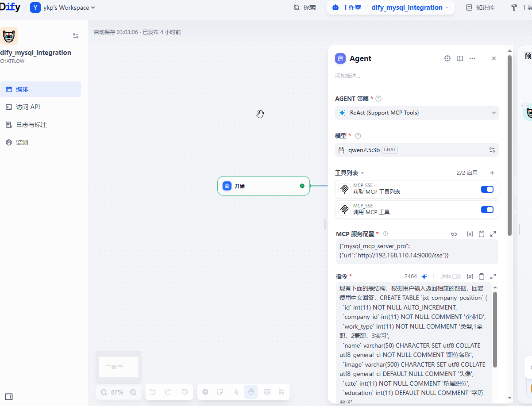Add a new node with the plus button
532x406 pixels.
pyautogui.click(x=205, y=392)
